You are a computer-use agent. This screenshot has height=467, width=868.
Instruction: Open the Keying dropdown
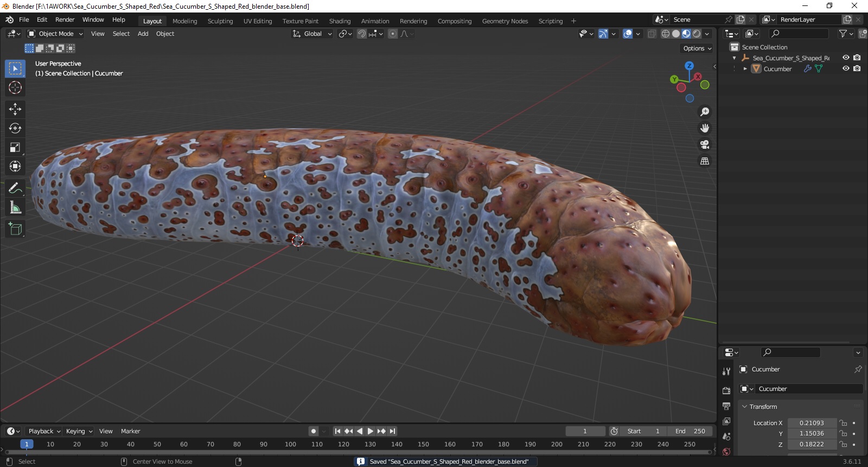click(x=79, y=431)
